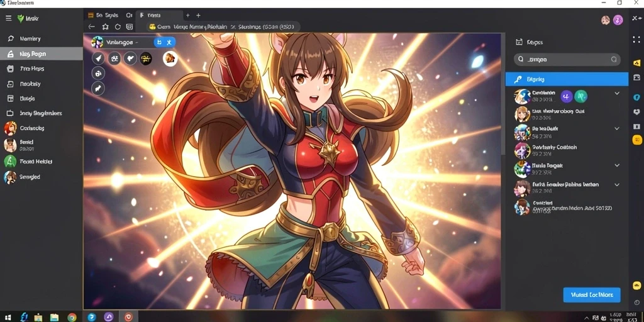The image size is (644, 322).
Task: Click the blue button at bottom right
Action: tap(591, 295)
